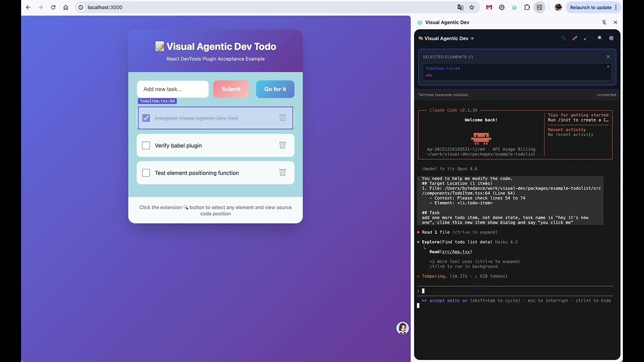The height and width of the screenshot is (362, 644).
Task: Open the Extensions puzzle menu
Action: (x=527, y=8)
